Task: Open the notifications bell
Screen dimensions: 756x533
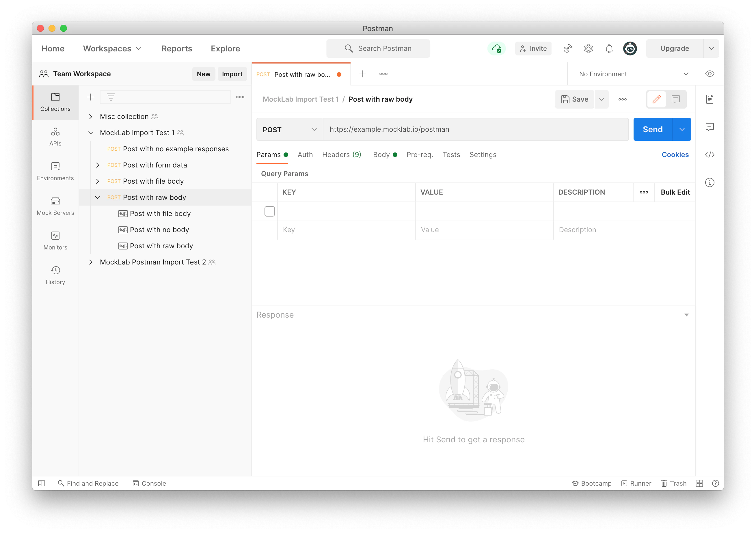Action: click(609, 49)
